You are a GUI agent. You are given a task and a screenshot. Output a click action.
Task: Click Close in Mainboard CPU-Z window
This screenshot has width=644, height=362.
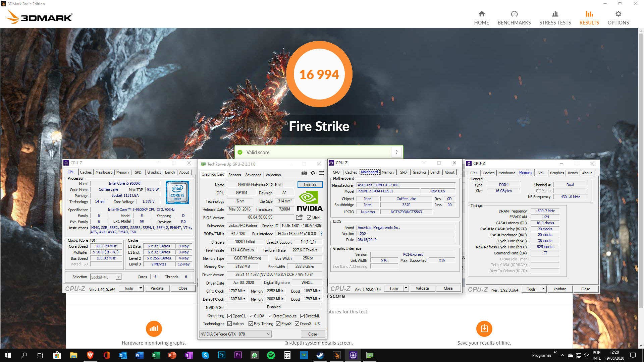click(448, 288)
